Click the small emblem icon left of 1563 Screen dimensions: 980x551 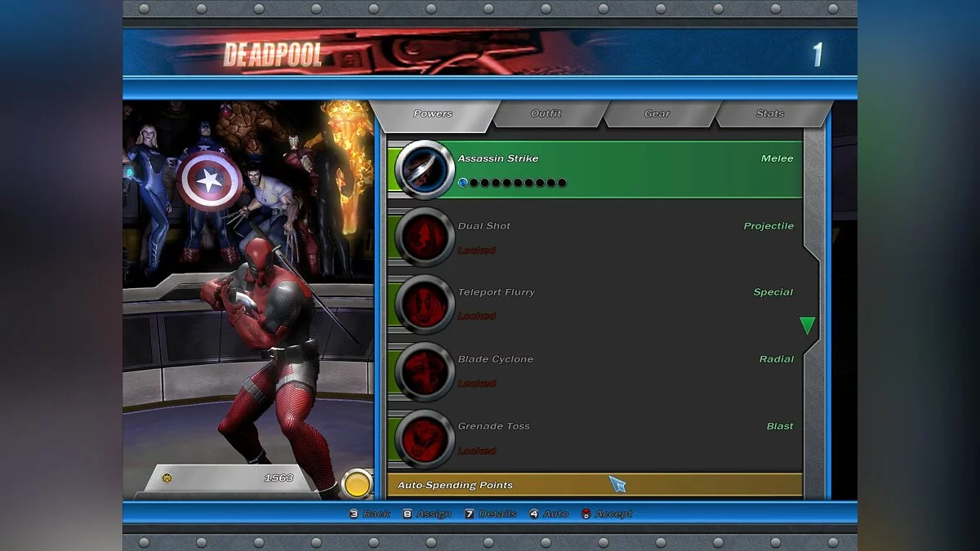click(x=167, y=478)
